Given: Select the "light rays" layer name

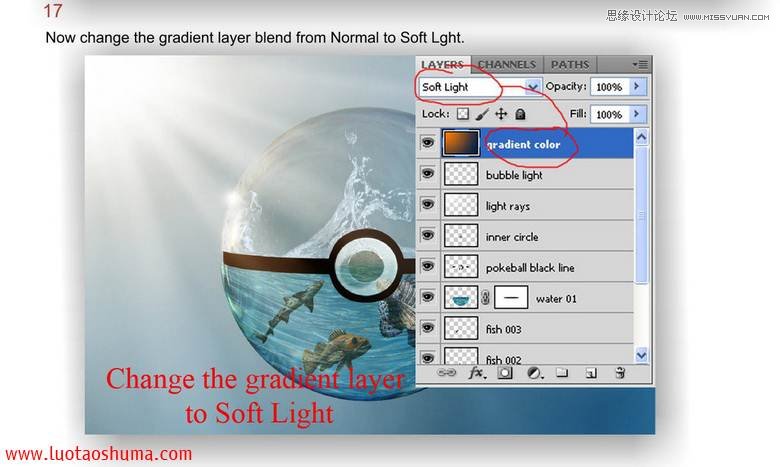Looking at the screenshot, I should (x=507, y=206).
